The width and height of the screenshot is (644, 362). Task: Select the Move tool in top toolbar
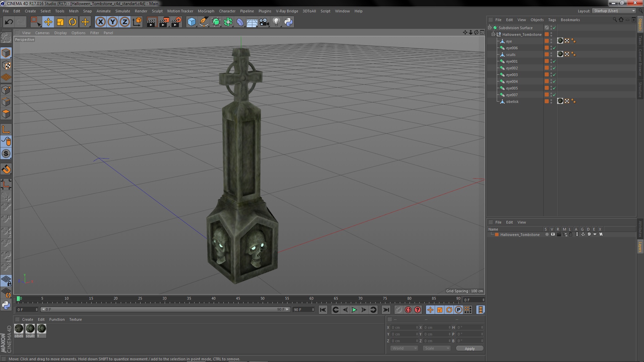click(x=48, y=22)
